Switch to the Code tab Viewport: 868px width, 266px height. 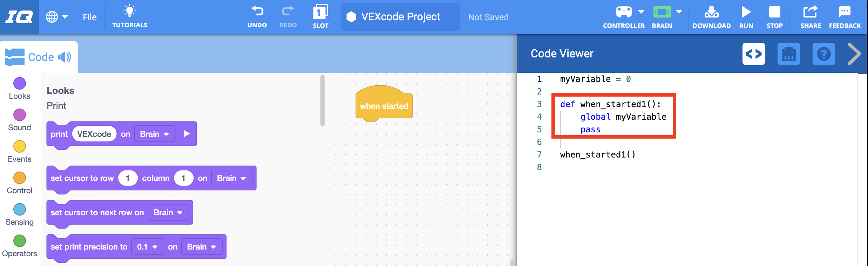tap(41, 56)
